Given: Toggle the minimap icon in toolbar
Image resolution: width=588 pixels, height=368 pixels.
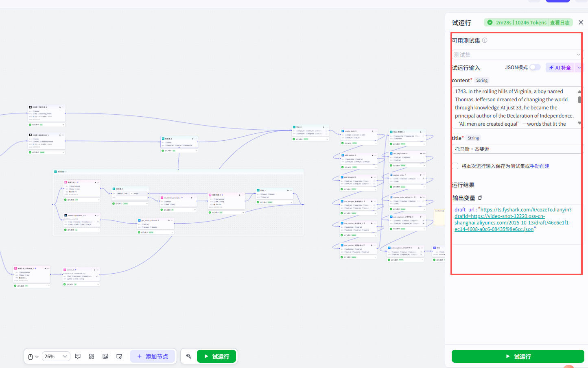Looking at the screenshot, I should 119,356.
